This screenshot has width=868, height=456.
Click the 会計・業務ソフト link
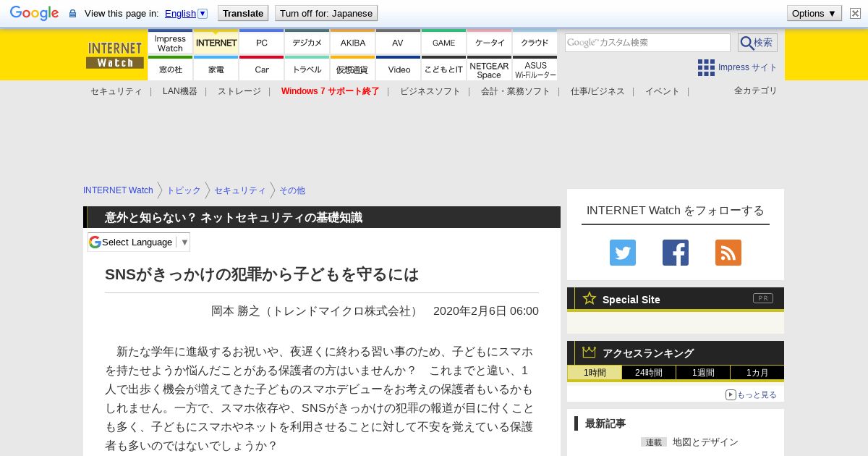(515, 91)
